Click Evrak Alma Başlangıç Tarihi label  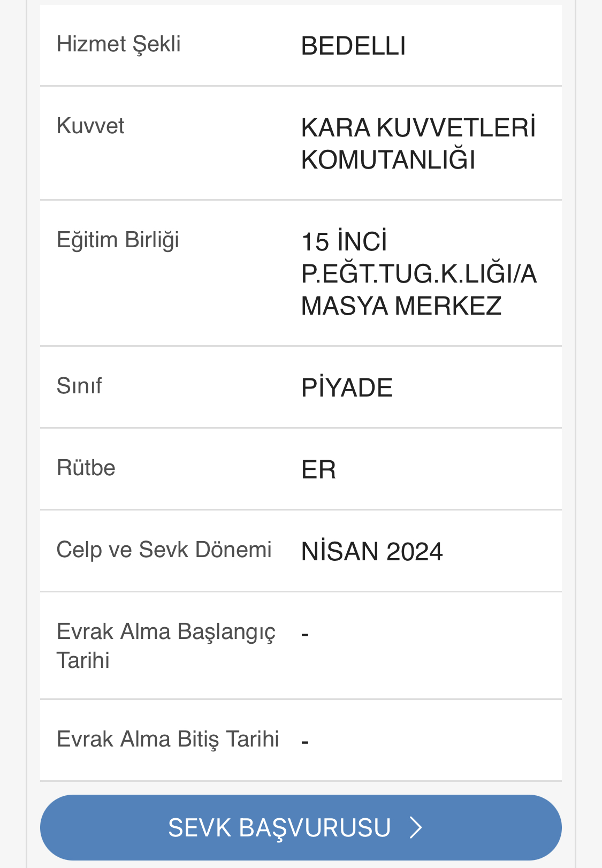[166, 646]
